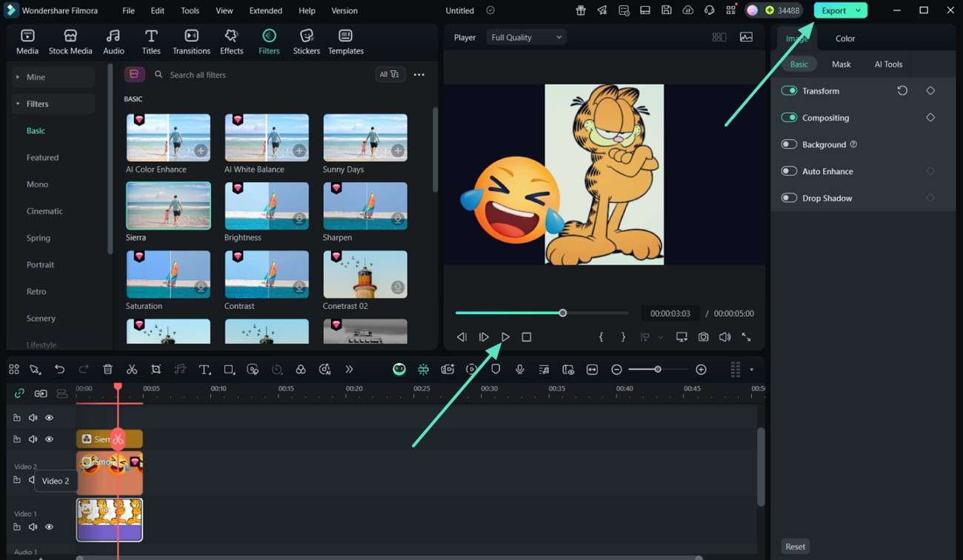Click the marker shield icon

496,369
